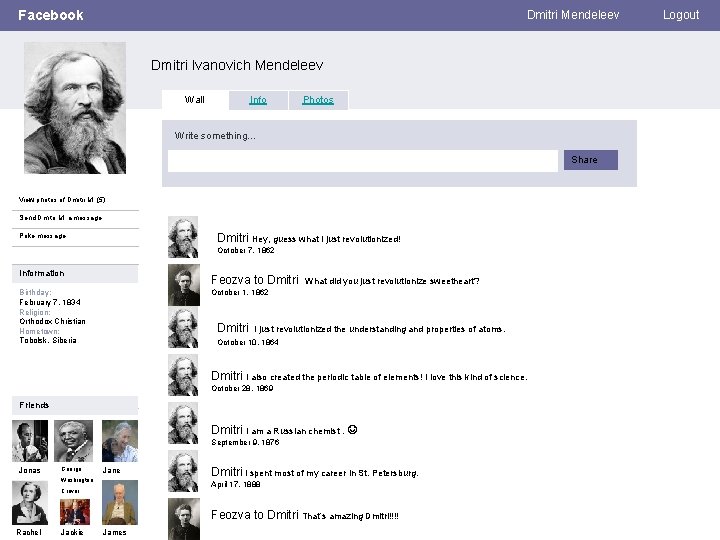
Task: Click hometown value 'Tobolsk, Siberia'
Action: tap(48, 340)
